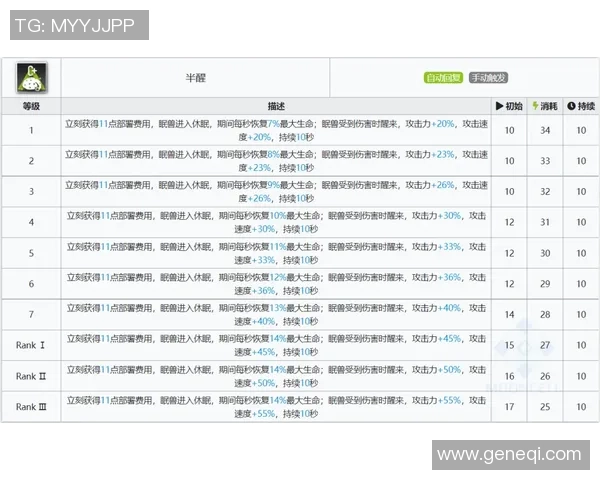Click SP cost 28 in level 7 row

pyautogui.click(x=545, y=314)
